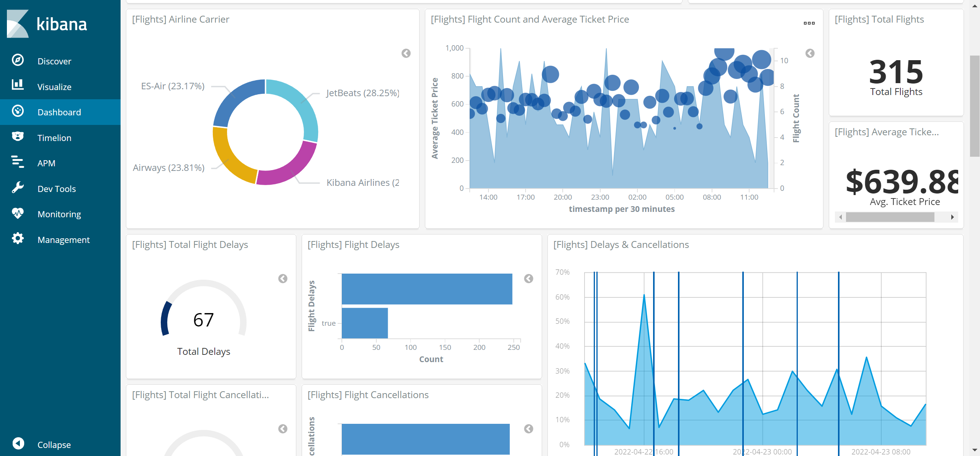The width and height of the screenshot is (980, 456).
Task: Click the true bar in Flight Delays
Action: pos(364,323)
